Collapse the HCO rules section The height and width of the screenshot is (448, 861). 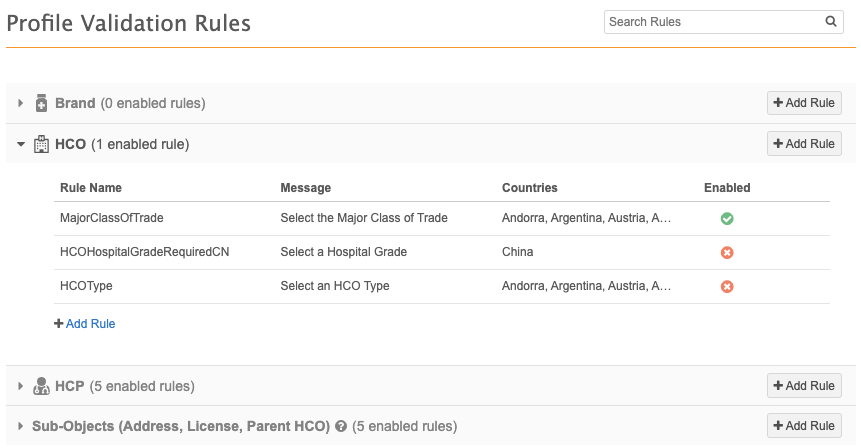[20, 145]
